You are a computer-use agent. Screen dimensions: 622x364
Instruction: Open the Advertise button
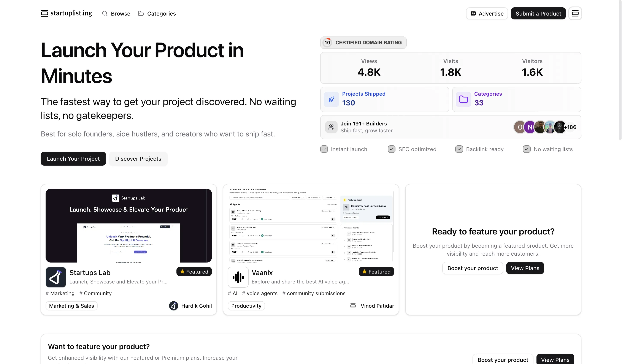pos(487,14)
